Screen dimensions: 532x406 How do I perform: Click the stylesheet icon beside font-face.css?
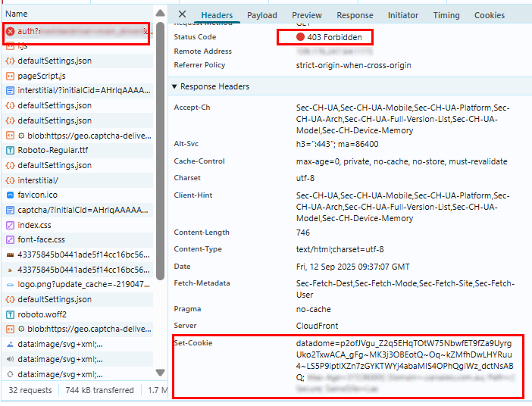(11, 239)
